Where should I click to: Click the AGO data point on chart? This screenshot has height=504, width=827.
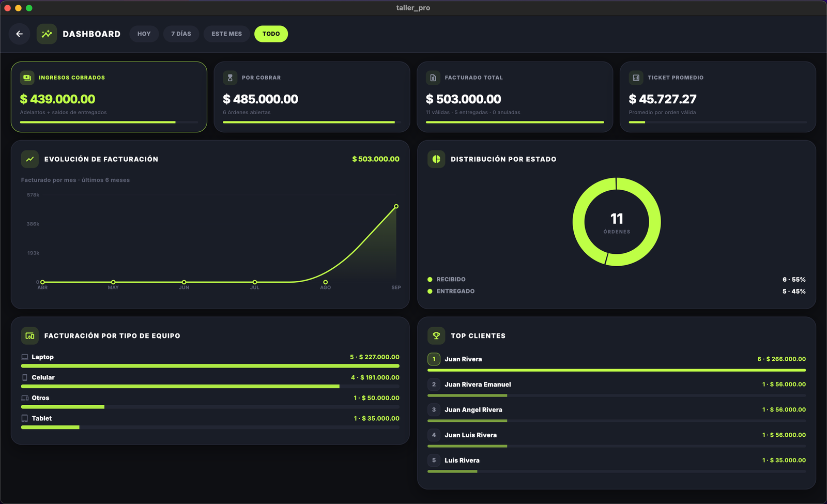325,282
